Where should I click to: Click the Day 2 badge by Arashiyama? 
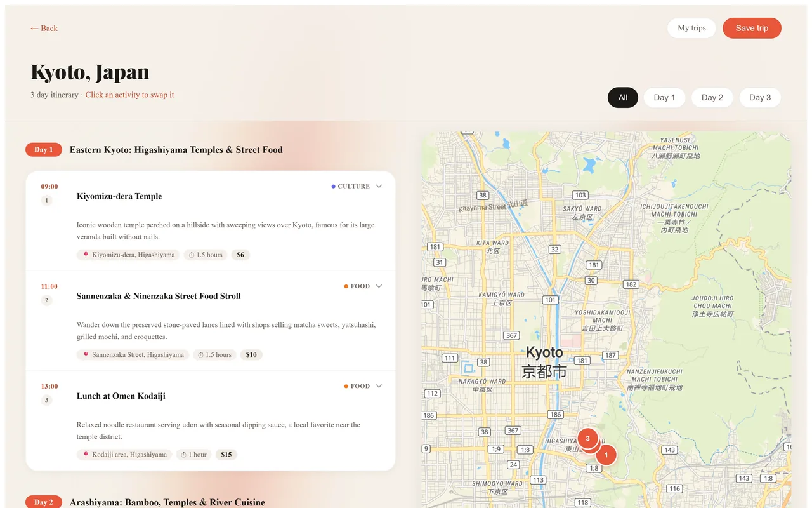point(44,502)
